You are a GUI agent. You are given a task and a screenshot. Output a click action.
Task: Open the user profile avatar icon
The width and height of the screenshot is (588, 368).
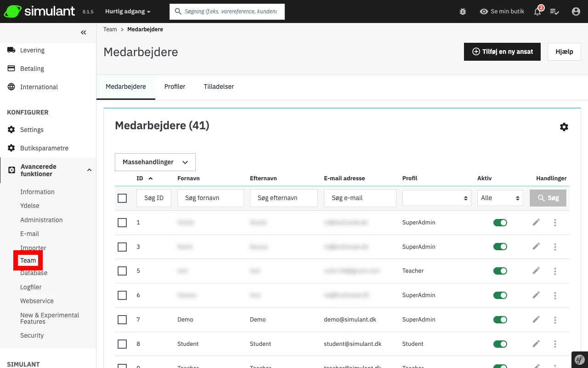click(576, 11)
